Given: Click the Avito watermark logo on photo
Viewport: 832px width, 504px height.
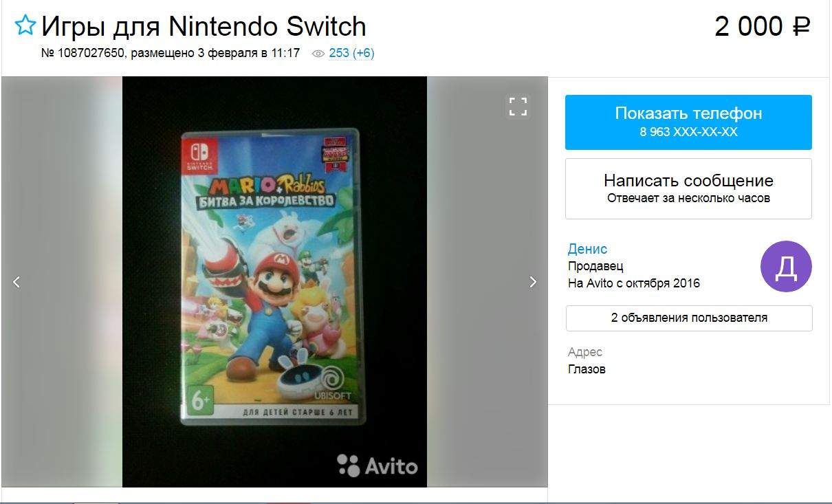Looking at the screenshot, I should 377,466.
